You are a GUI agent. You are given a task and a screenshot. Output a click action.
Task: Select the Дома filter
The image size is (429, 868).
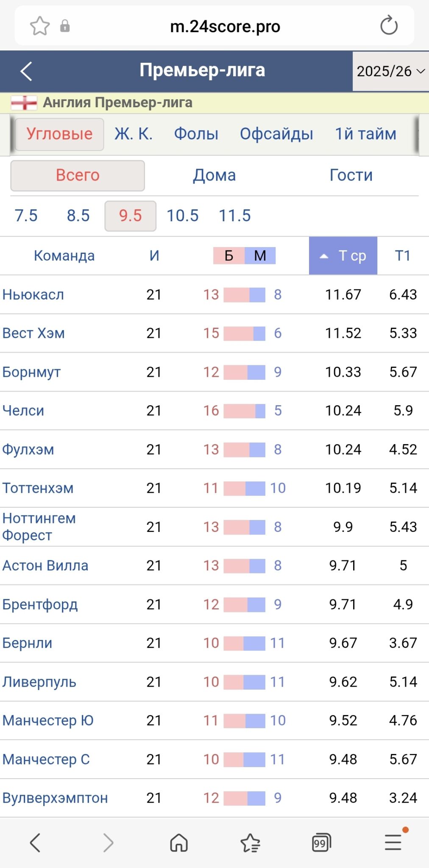click(214, 175)
